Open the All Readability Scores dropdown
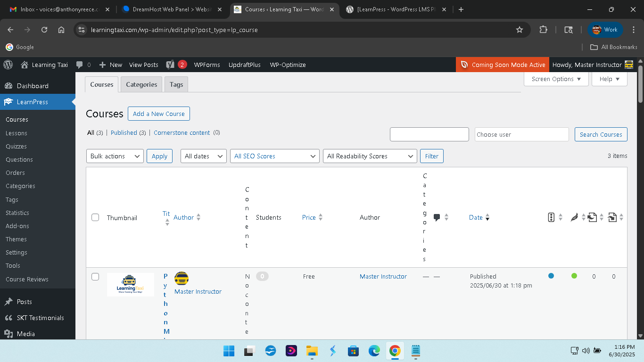 370,156
